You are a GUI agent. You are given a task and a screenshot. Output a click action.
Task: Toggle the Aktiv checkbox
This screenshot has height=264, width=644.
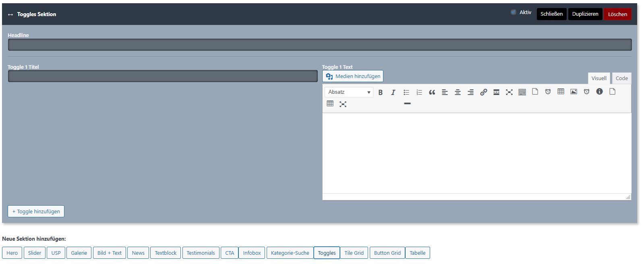tap(514, 12)
